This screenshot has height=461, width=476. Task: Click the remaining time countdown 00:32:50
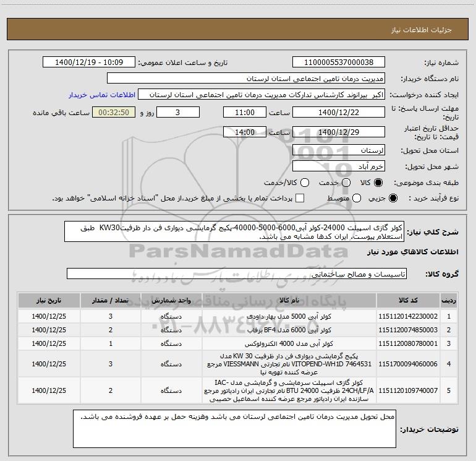pos(114,113)
